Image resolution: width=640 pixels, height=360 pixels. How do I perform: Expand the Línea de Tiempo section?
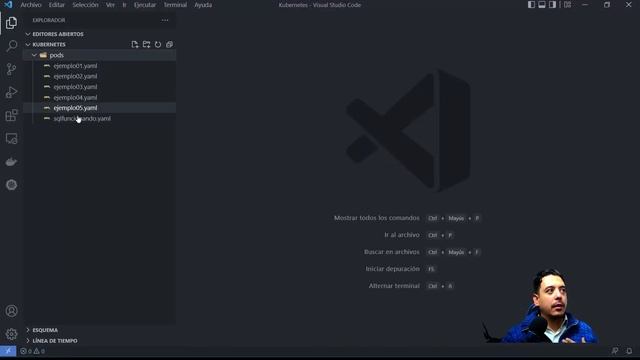tap(100, 340)
